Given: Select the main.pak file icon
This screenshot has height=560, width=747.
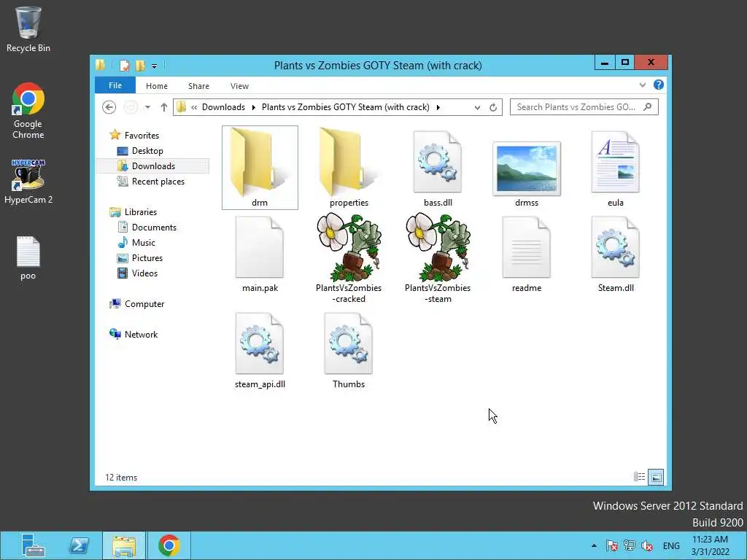Looking at the screenshot, I should [260, 247].
